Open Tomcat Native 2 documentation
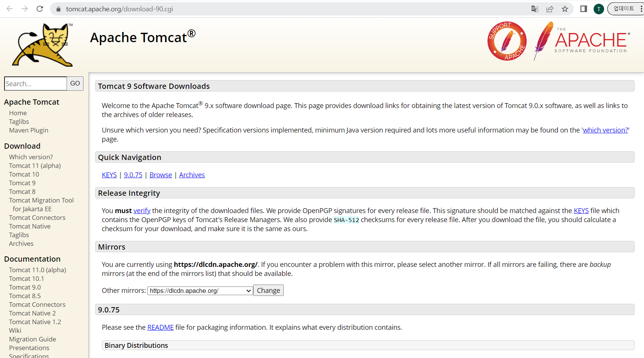The image size is (644, 358). (32, 313)
